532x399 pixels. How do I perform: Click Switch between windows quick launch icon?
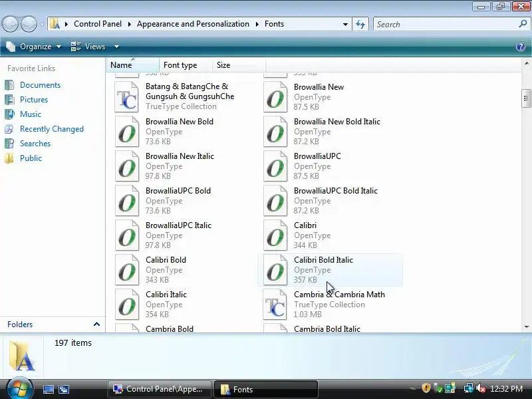(64, 389)
